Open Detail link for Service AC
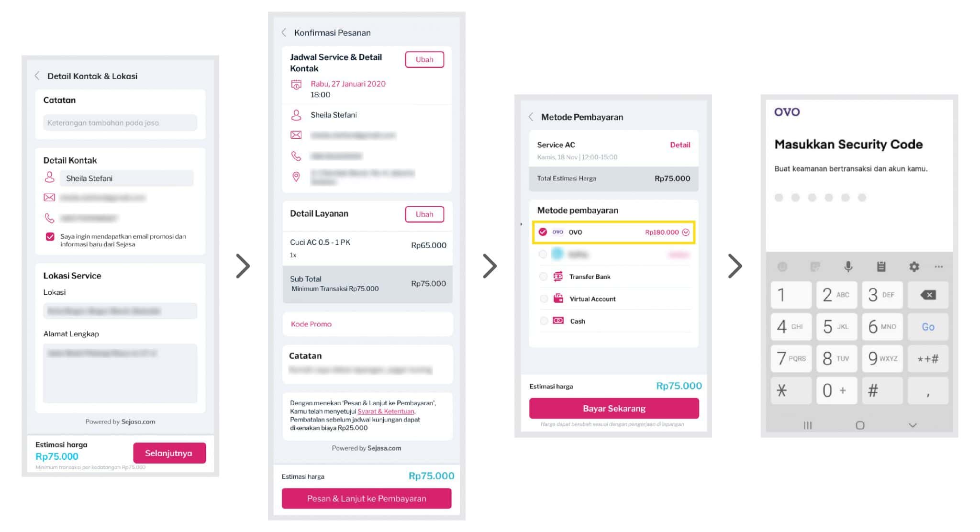 point(679,145)
